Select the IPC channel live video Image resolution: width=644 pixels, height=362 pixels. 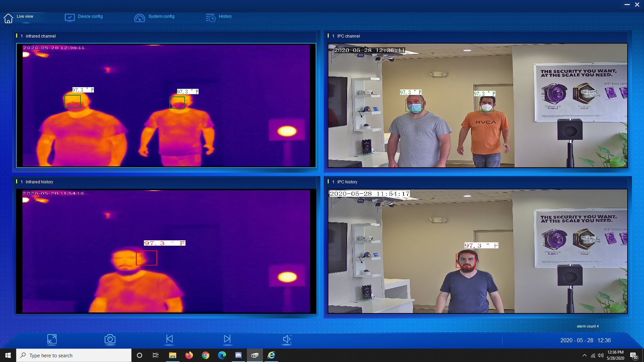pos(478,105)
